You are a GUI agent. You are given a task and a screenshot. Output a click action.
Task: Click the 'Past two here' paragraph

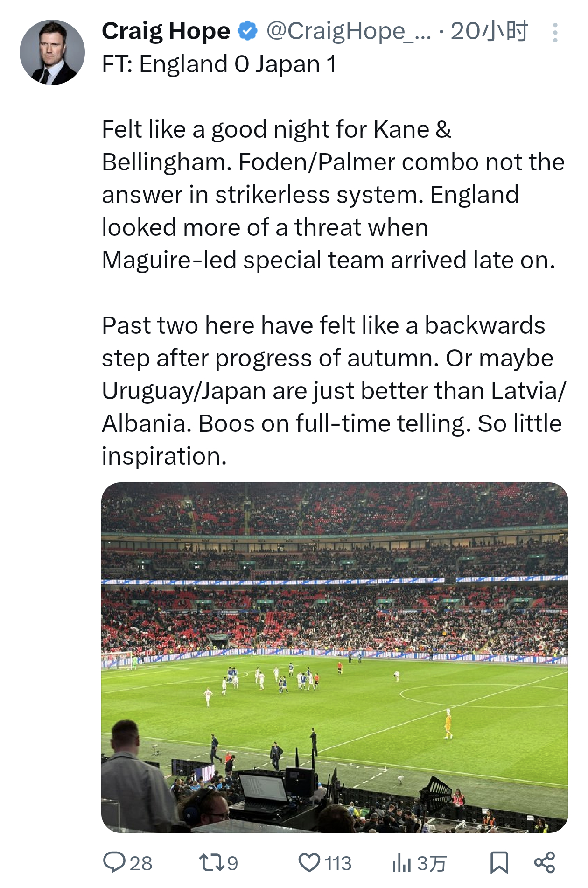327,391
